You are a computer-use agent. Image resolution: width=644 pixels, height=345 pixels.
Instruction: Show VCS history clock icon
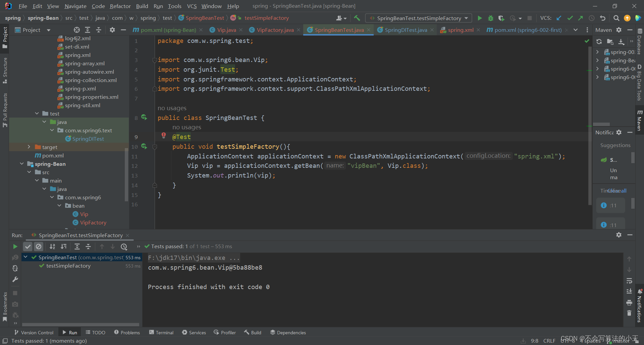click(592, 18)
